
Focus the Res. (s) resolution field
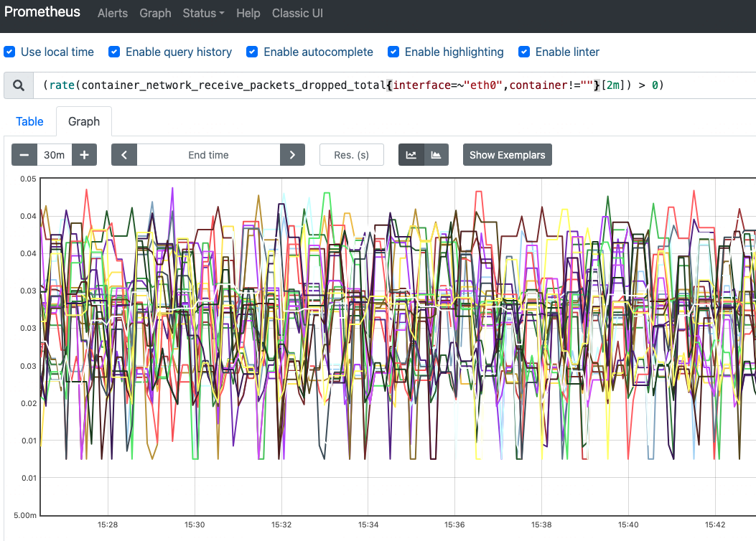tap(352, 155)
